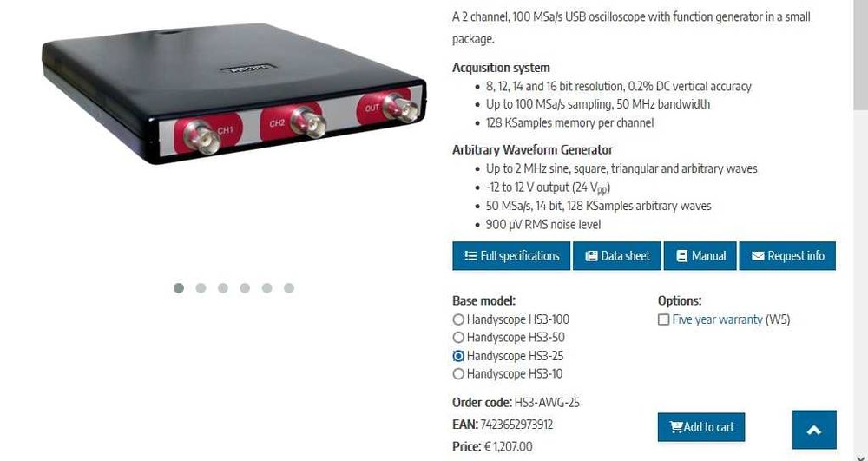Click the list icon in Full specifications
The height and width of the screenshot is (461, 868).
470,256
